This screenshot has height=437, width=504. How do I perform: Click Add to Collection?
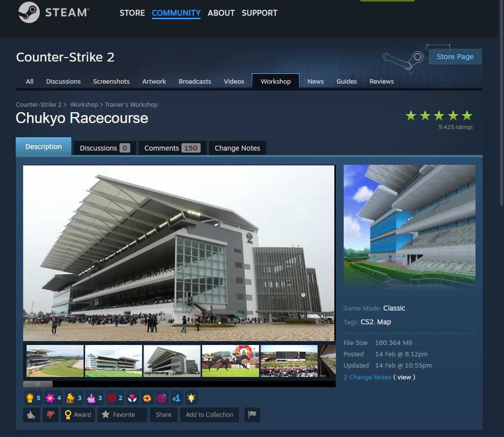pos(209,415)
